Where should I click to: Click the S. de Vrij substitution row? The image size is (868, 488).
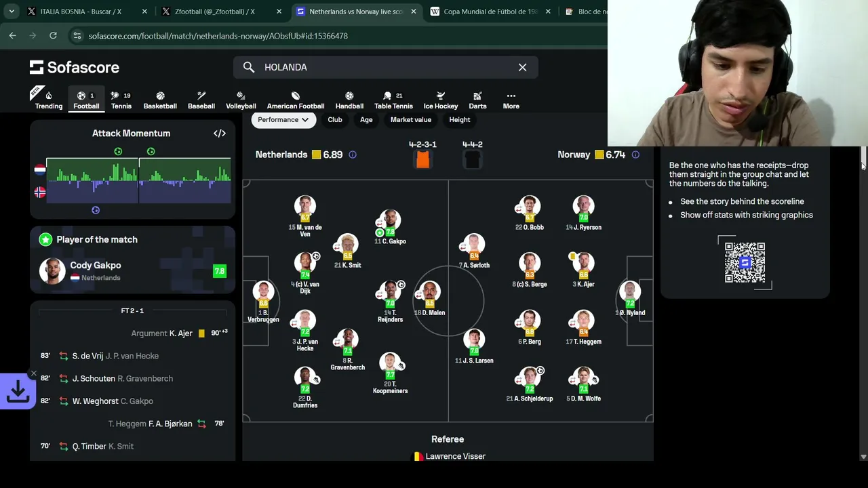132,356
